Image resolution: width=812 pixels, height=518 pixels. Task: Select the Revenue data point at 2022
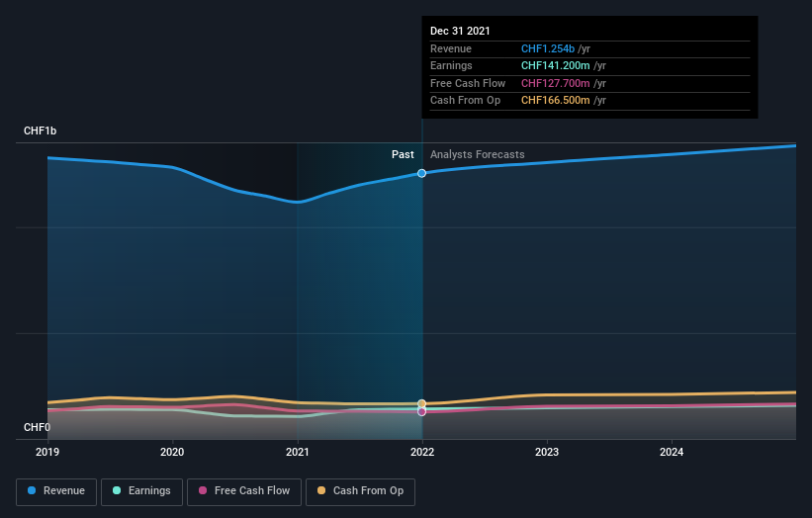[422, 173]
